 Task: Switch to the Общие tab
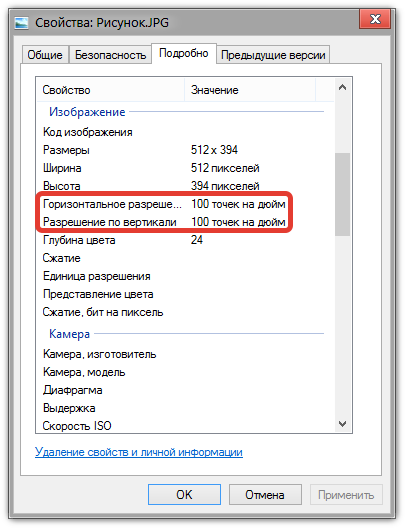pos(45,55)
